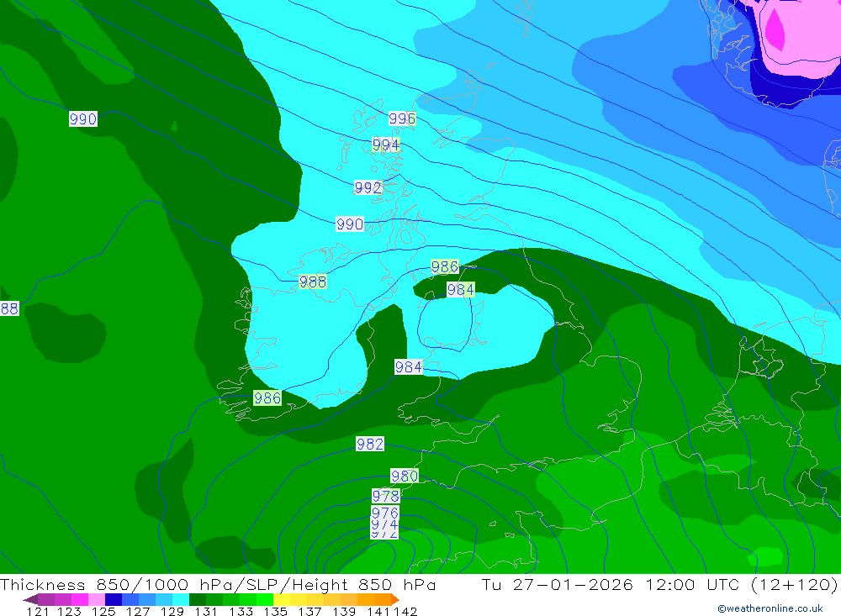
Task: Select the yellow legend swatch above 135
Action: click(282, 599)
